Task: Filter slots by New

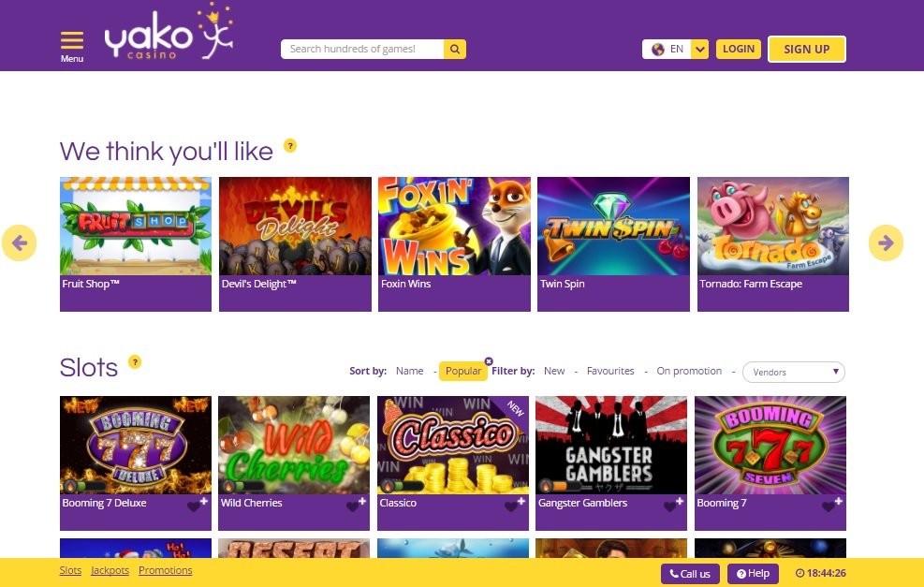Action: (554, 371)
